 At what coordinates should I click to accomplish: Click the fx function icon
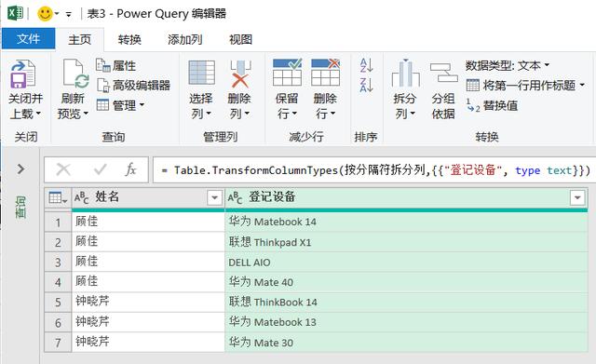click(130, 169)
